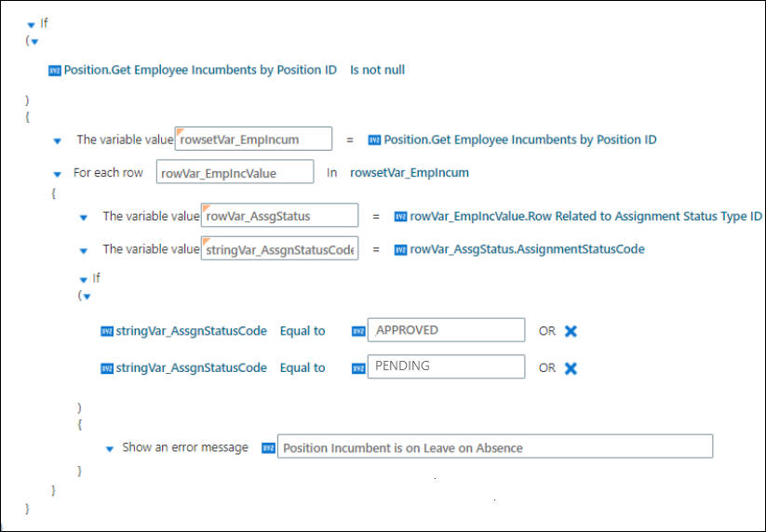Change the 'Is not null' operator
This screenshot has width=766, height=532.
pos(377,70)
